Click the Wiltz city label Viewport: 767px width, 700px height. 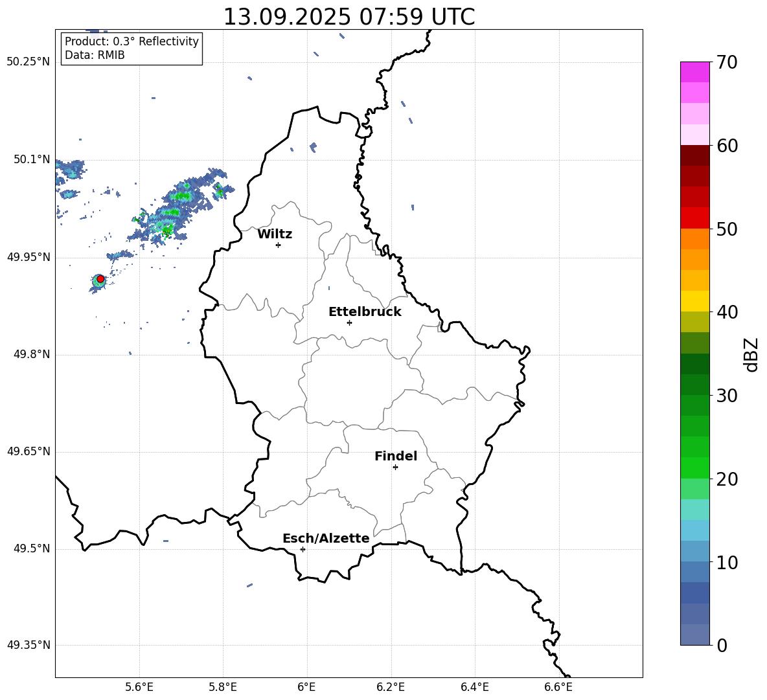(x=275, y=234)
